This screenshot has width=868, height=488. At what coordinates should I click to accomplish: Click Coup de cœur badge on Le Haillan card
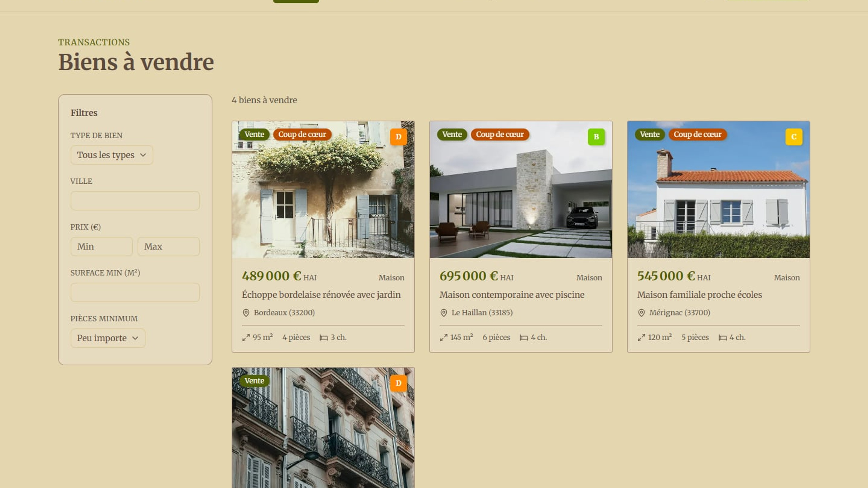coord(500,134)
